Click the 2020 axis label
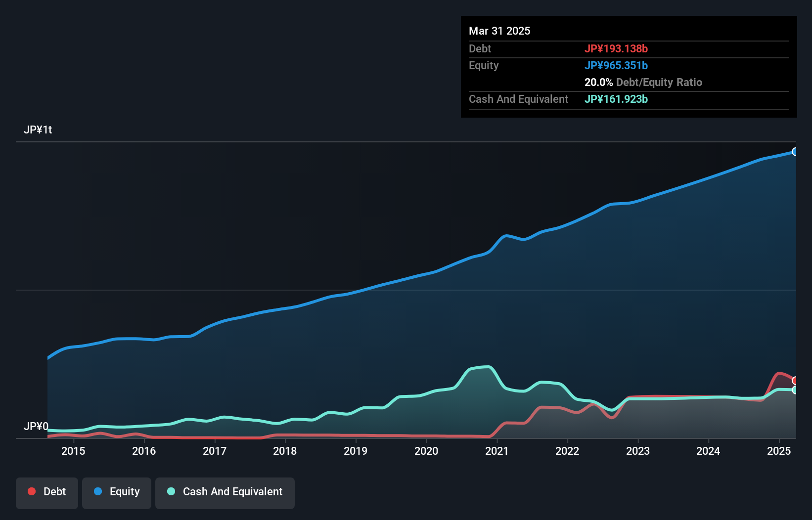This screenshot has height=520, width=812. pyautogui.click(x=426, y=451)
